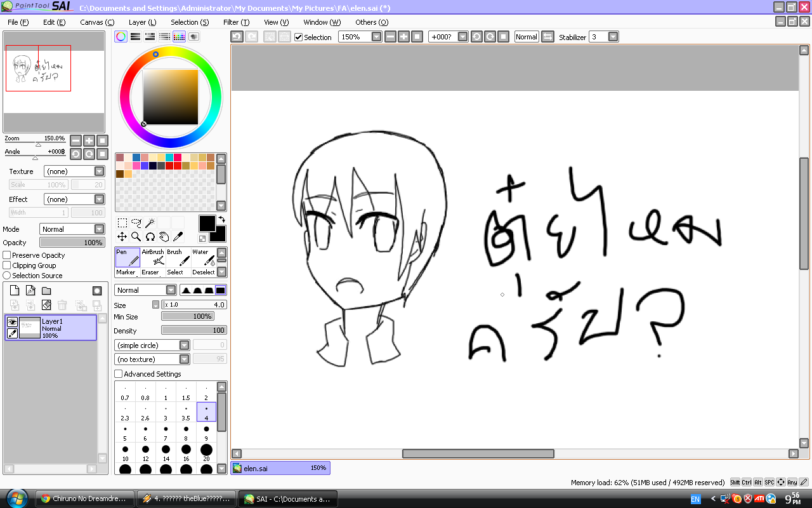Open the (simple circle) brush shape dropdown

tap(184, 345)
